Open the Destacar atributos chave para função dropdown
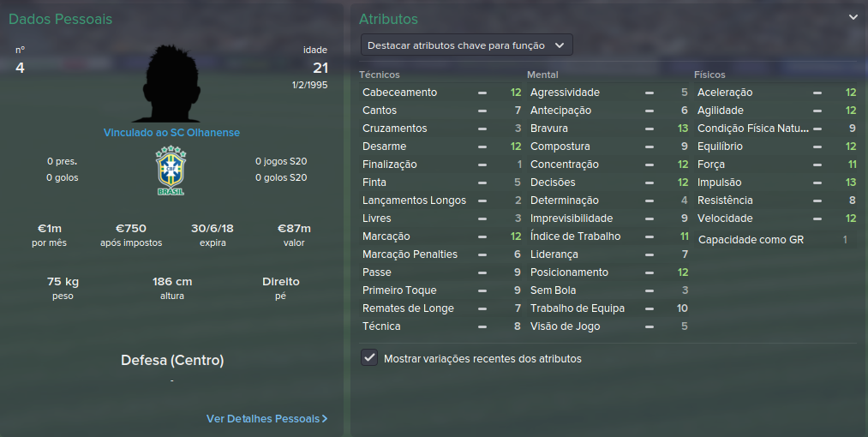 pyautogui.click(x=467, y=45)
